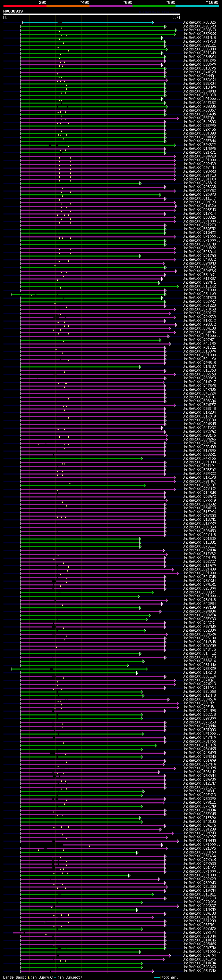Viewport: 222px width, 980px height.
Task: Click label UniRef100_B8LLY3
Action: pos(199,657)
